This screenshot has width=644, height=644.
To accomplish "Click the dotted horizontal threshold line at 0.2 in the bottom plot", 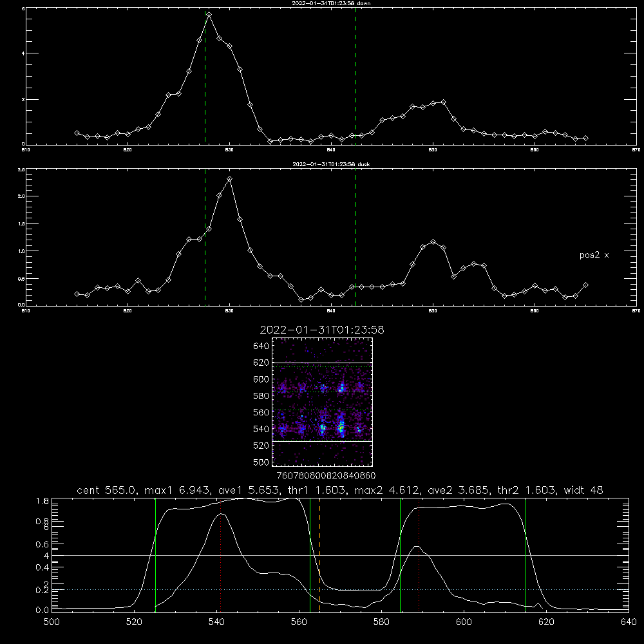I will pos(340,589).
